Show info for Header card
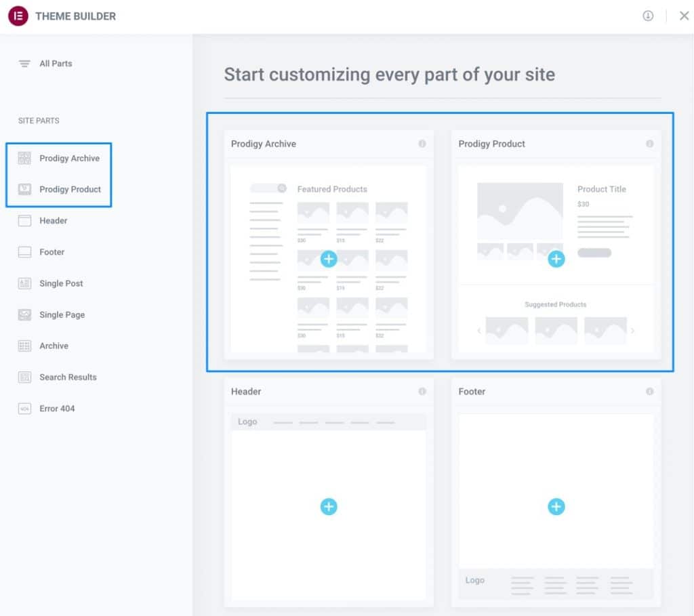 click(422, 392)
